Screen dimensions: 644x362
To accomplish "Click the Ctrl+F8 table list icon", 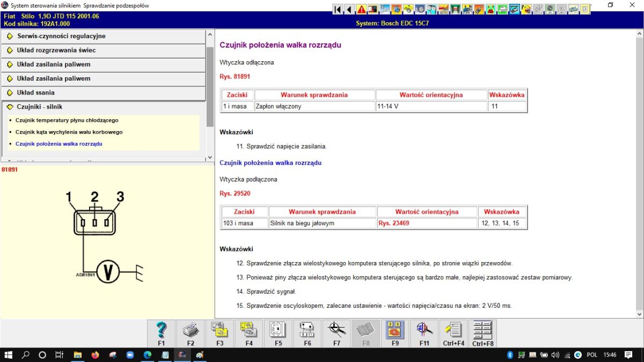I will (x=483, y=333).
